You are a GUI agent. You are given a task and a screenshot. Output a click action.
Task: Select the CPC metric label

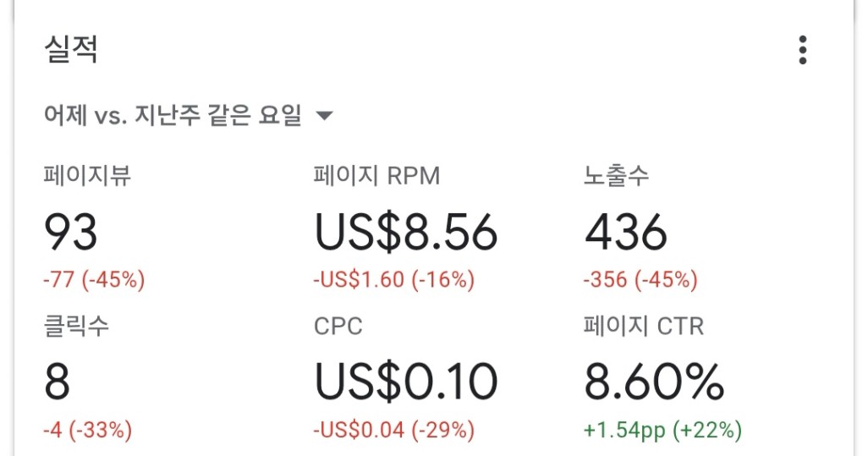point(338,326)
